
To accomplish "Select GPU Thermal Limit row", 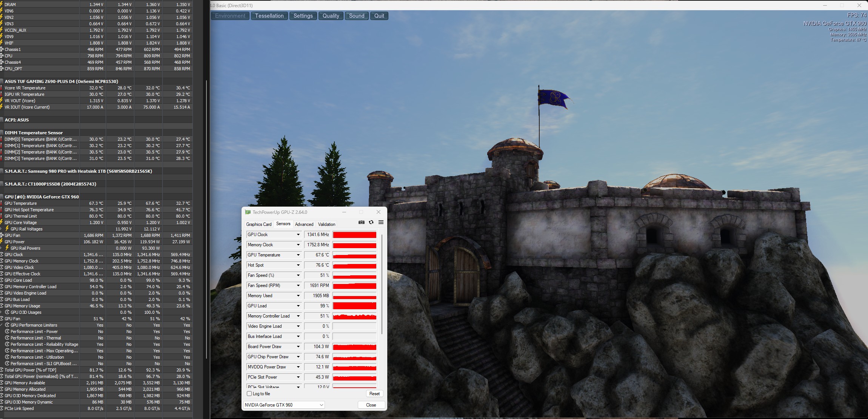I will (97, 216).
